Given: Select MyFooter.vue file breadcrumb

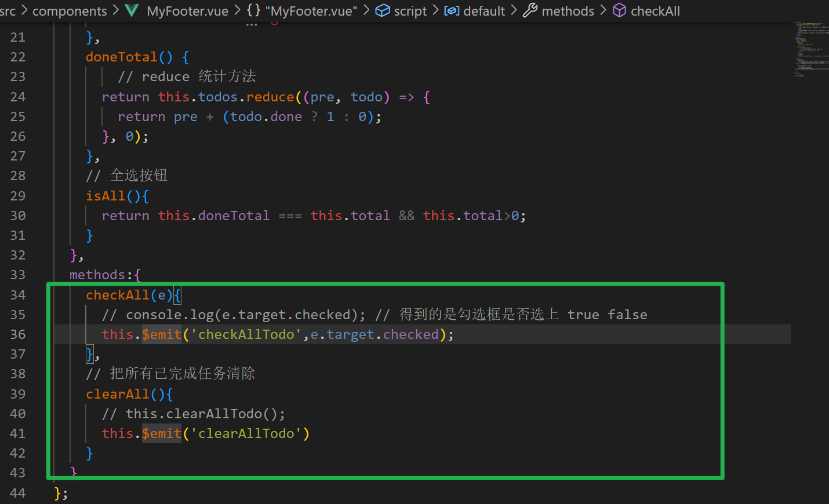Looking at the screenshot, I should tap(187, 11).
